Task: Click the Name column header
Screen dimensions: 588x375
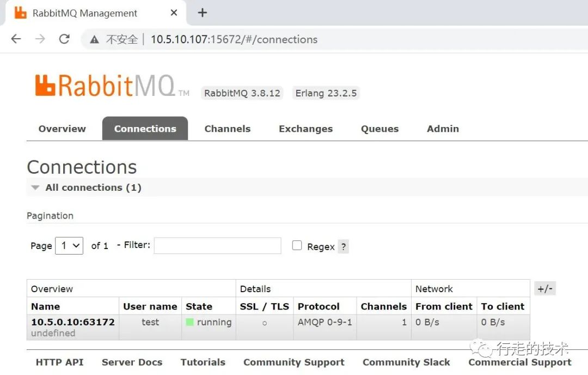Action: (x=45, y=306)
